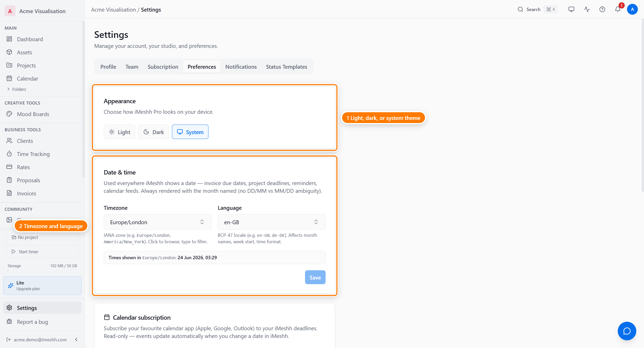Click the Clients people icon
Viewport: 644px width, 348px height.
[9, 141]
